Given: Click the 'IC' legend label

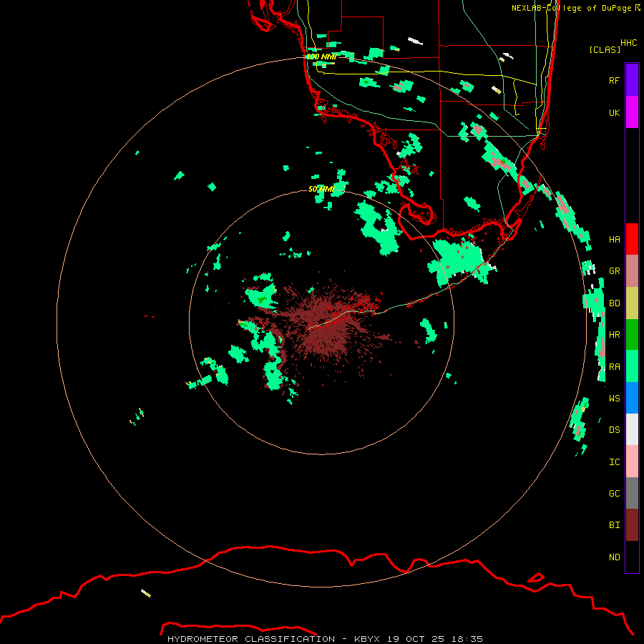Looking at the screenshot, I should (615, 462).
